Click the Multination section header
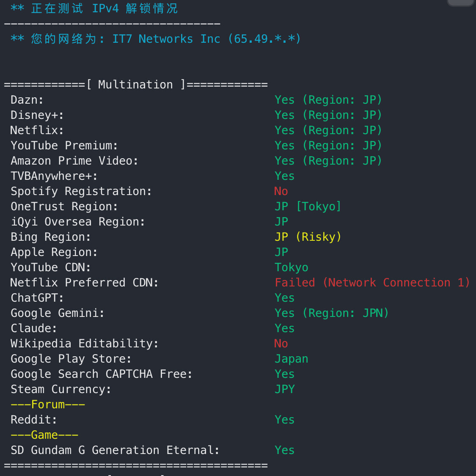 (x=136, y=84)
